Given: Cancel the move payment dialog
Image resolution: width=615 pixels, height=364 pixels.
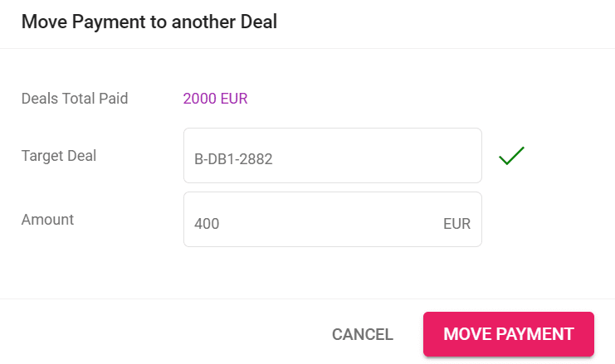Looking at the screenshot, I should (362, 334).
